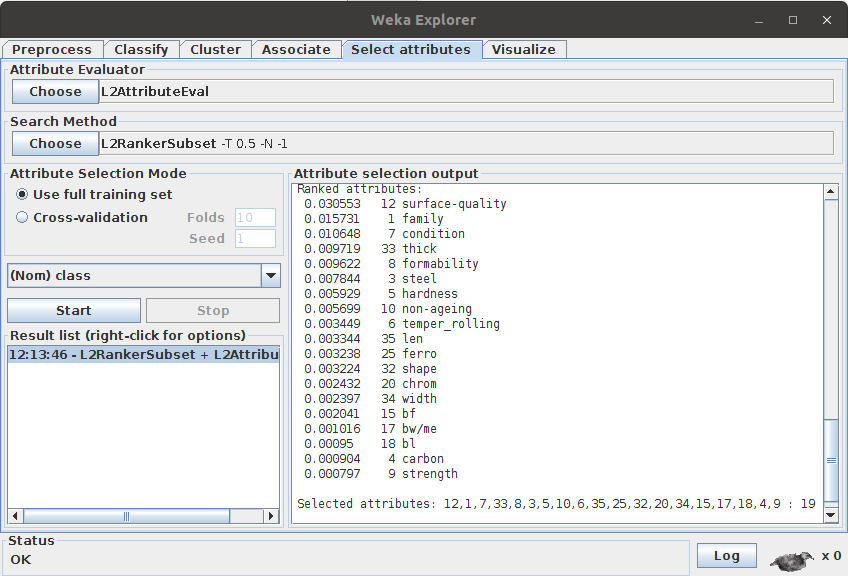Click the Weka bird icon
Screen dimensions: 848x576
click(x=792, y=560)
